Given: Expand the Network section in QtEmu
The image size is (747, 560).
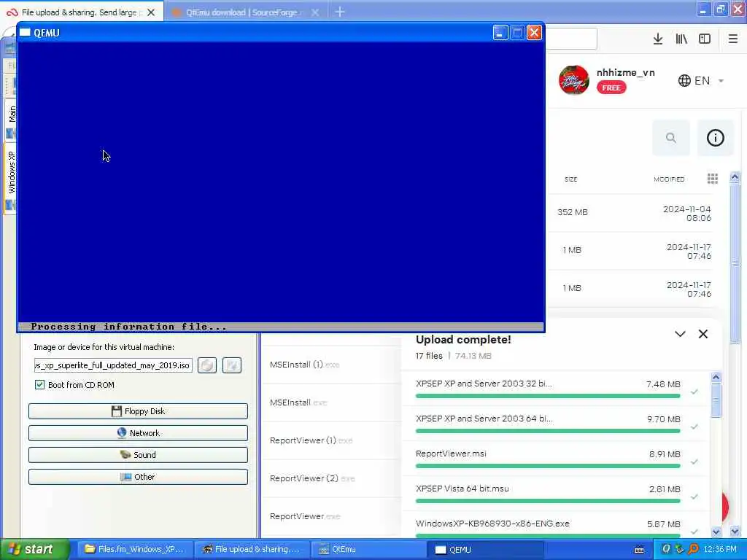Looking at the screenshot, I should click(138, 433).
